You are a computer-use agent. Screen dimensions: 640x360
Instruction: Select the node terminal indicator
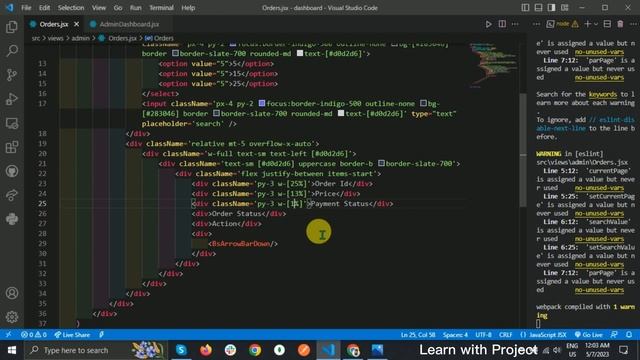[562, 24]
